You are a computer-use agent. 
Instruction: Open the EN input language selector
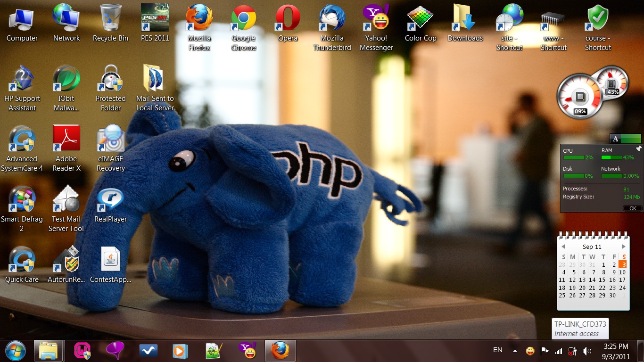tap(497, 350)
